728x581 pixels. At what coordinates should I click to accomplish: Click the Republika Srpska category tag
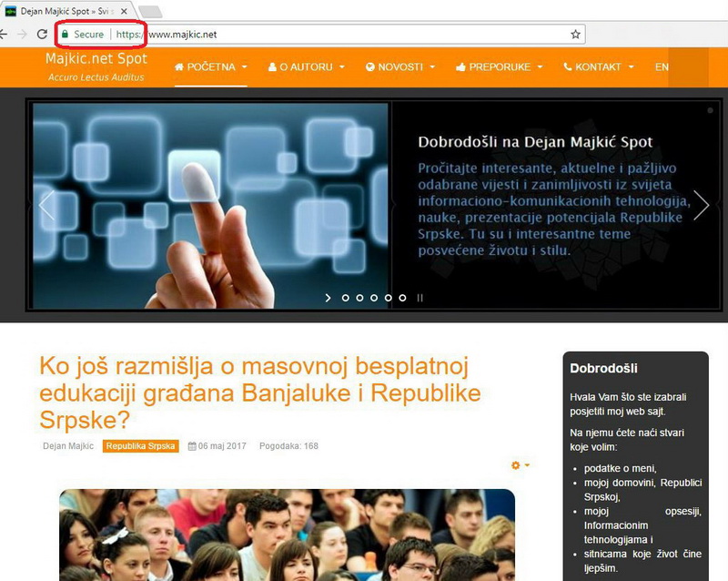click(140, 446)
